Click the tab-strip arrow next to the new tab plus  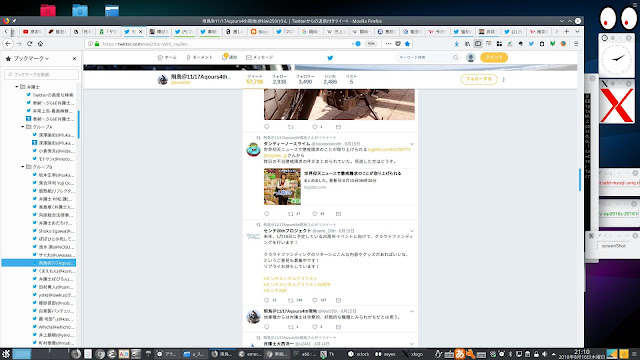tap(556, 31)
